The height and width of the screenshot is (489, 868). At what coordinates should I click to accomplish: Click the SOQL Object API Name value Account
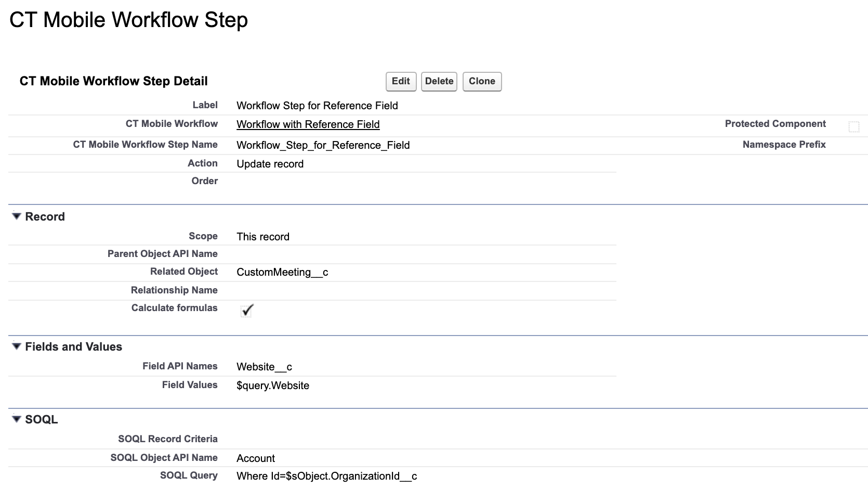255,458
